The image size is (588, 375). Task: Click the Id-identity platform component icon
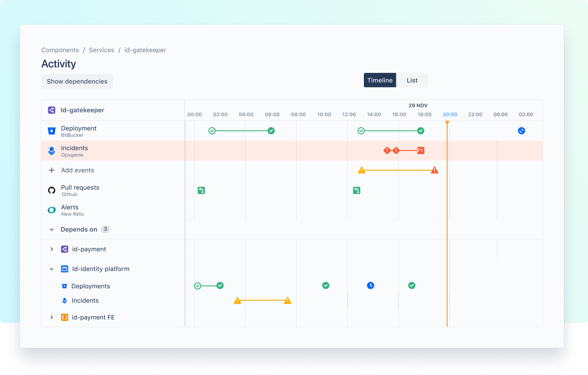coord(64,269)
